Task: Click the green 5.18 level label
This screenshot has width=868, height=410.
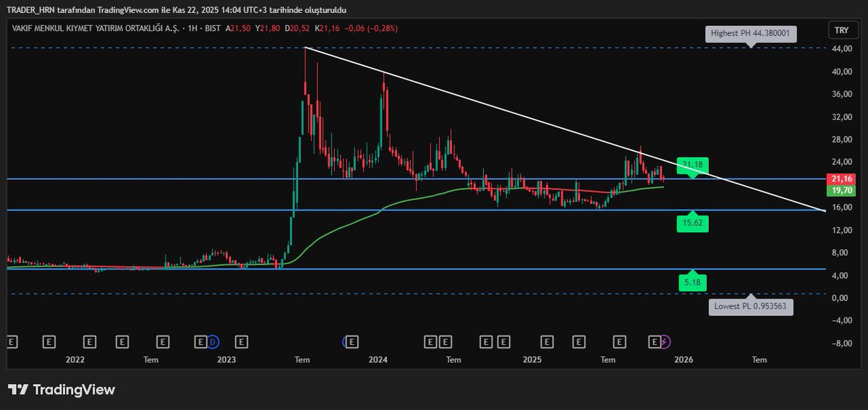Action: coord(693,282)
